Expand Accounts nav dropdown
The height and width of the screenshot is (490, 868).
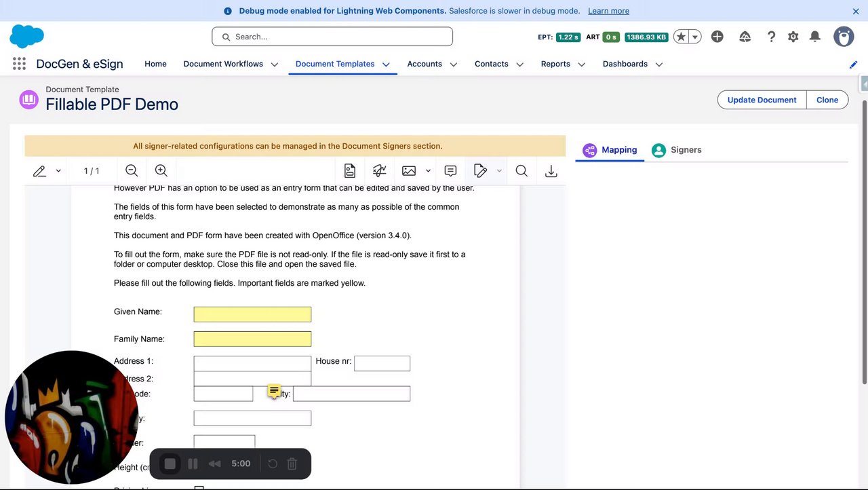click(x=454, y=64)
